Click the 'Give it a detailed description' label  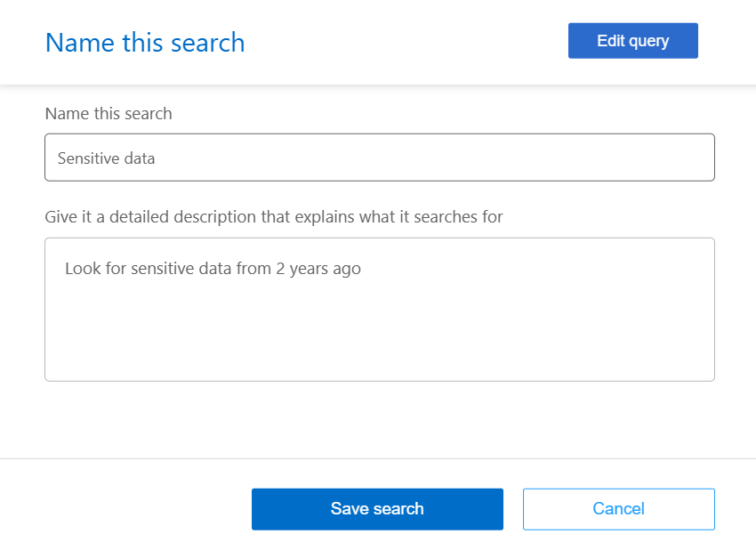273,217
